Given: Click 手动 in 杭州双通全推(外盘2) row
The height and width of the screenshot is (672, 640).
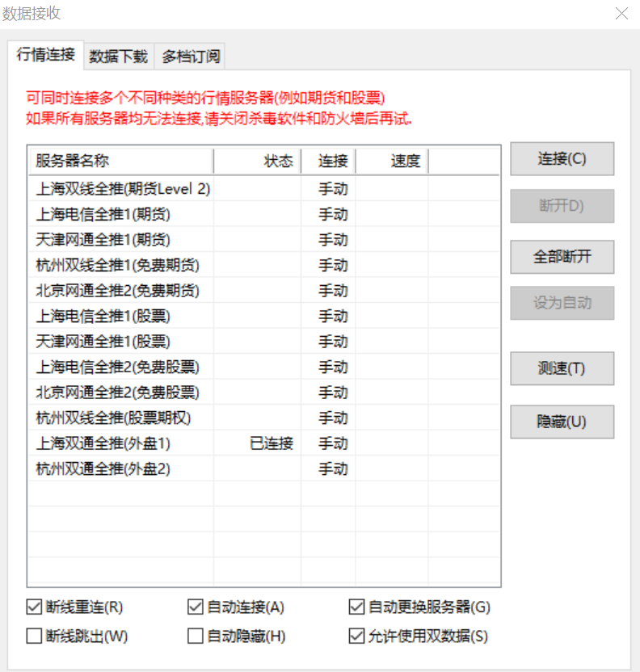Looking at the screenshot, I should 333,468.
